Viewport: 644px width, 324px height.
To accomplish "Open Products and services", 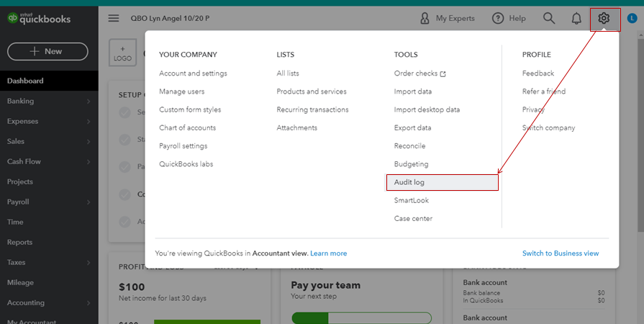I will (312, 91).
